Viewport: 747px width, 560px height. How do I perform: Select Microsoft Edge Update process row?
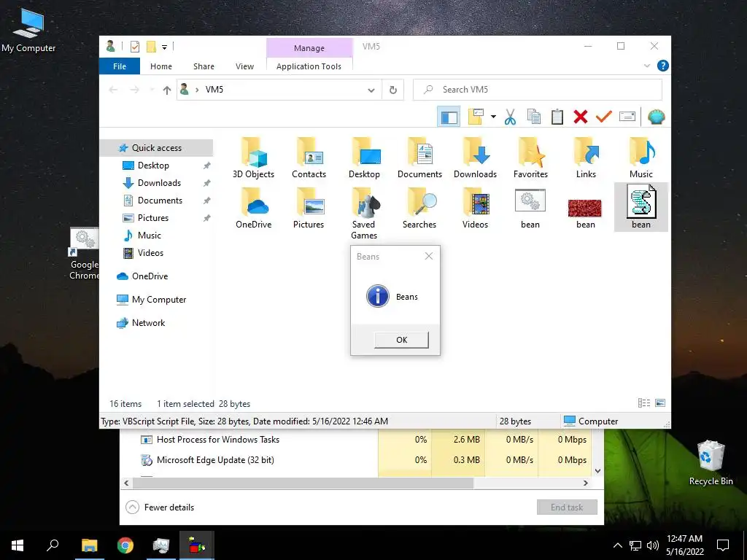pos(356,460)
